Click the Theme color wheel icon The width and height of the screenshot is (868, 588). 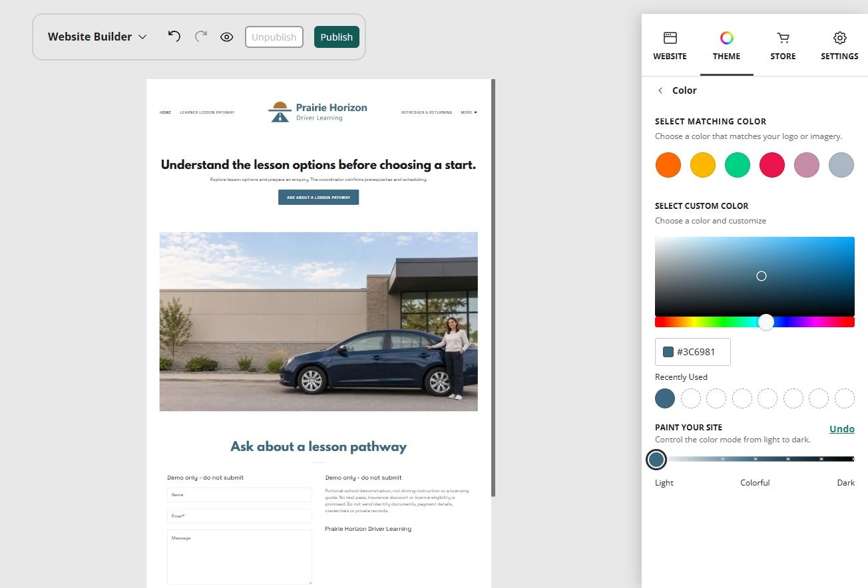click(726, 38)
